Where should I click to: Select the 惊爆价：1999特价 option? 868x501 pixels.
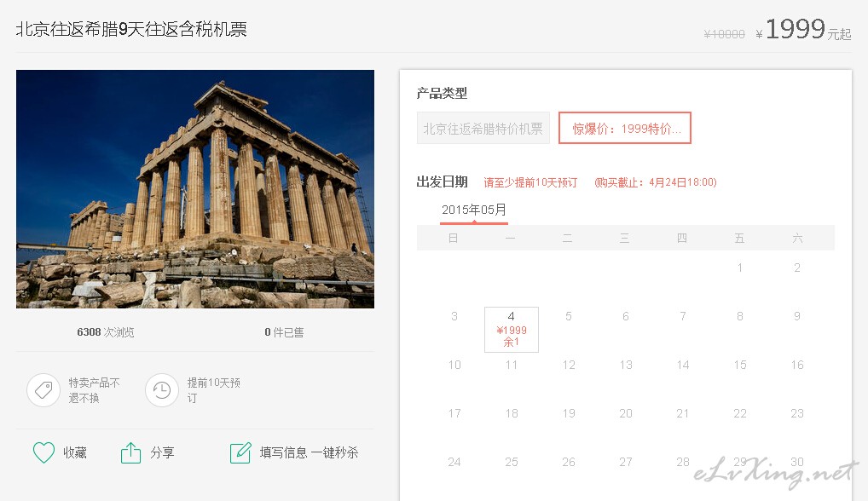(x=625, y=129)
